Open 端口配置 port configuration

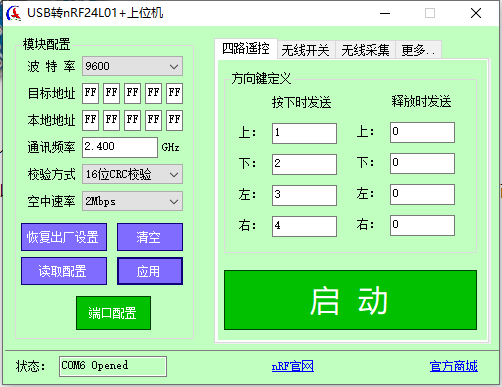pyautogui.click(x=113, y=313)
